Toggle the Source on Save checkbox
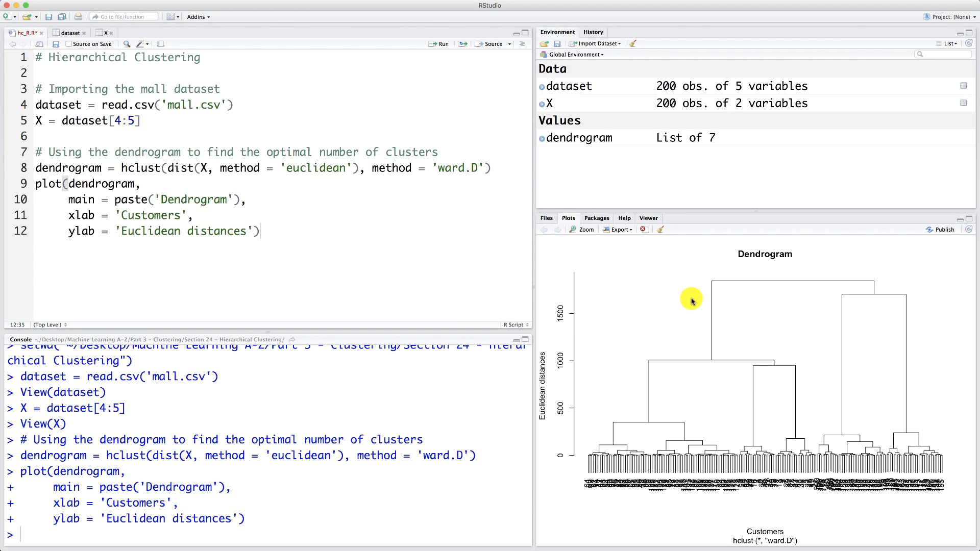980x551 pixels. 68,44
